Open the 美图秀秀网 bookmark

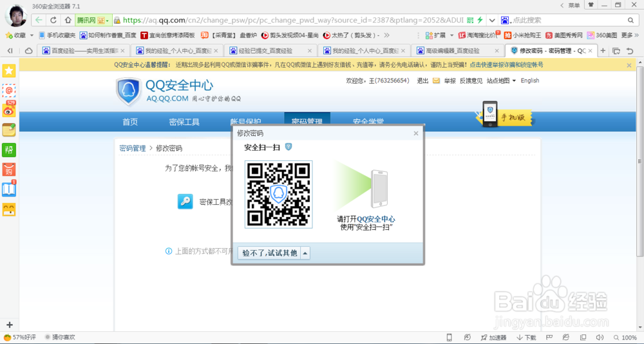coord(564,35)
